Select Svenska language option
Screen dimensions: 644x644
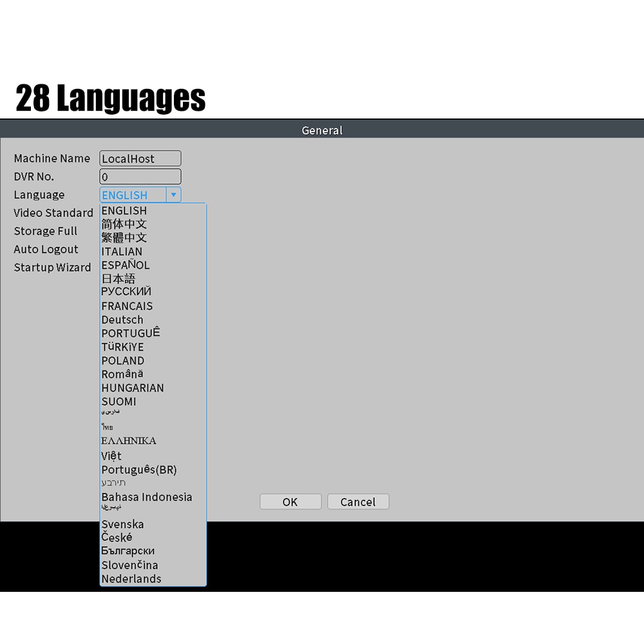point(153,524)
